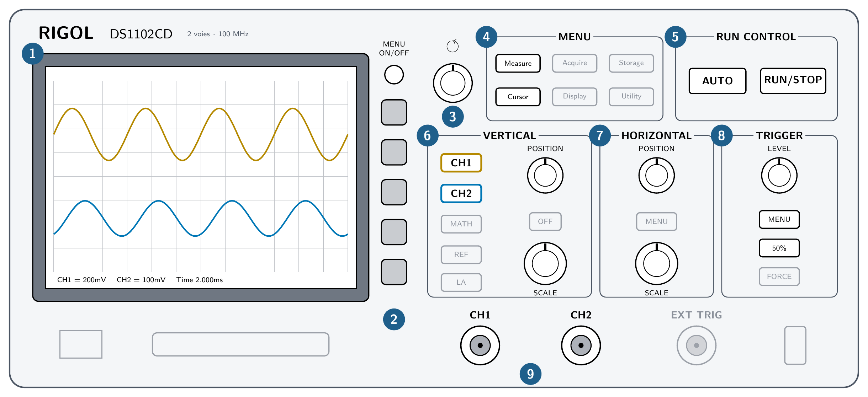
Task: Click the second gray softkey beside screen
Action: point(394,152)
